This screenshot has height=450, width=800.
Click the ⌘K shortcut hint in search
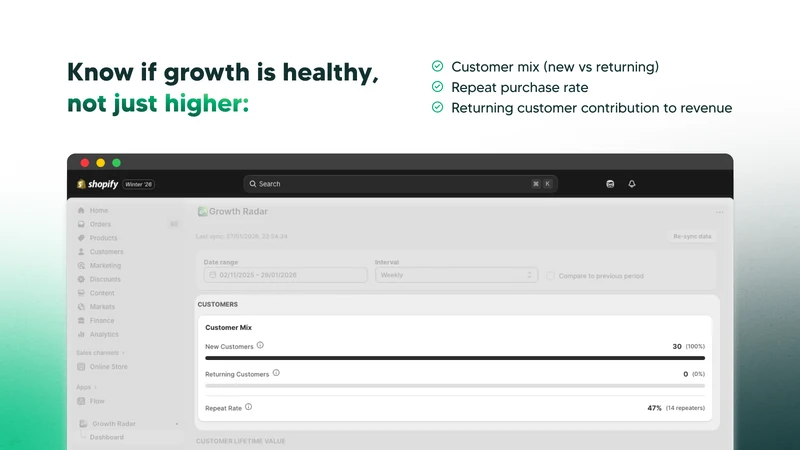coord(541,184)
